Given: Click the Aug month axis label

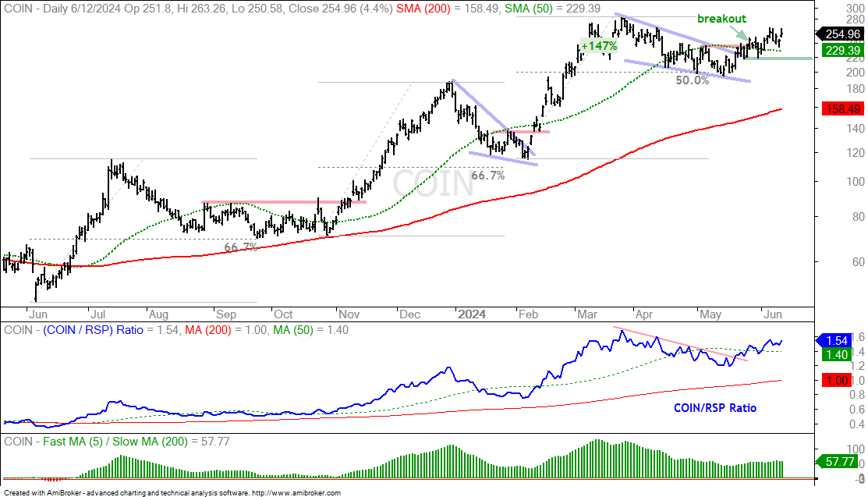Looking at the screenshot, I should pos(158,314).
